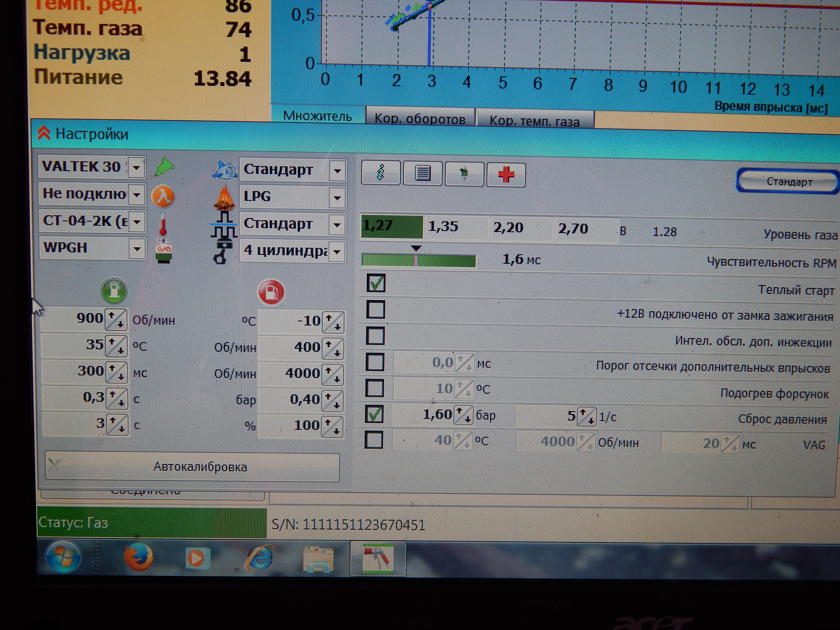
Task: Open the VALTEK 30 injector dropdown
Action: 137,167
